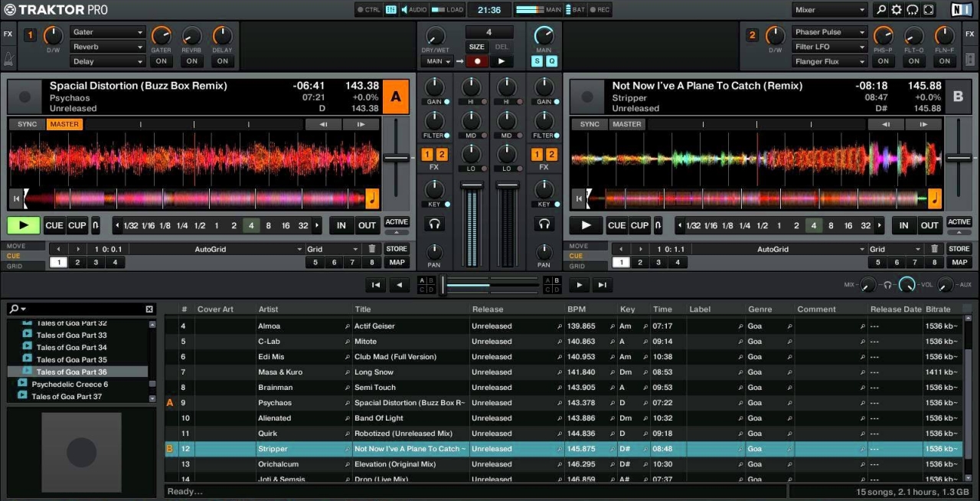
Task: Open the Delay effect dropdown
Action: point(108,61)
